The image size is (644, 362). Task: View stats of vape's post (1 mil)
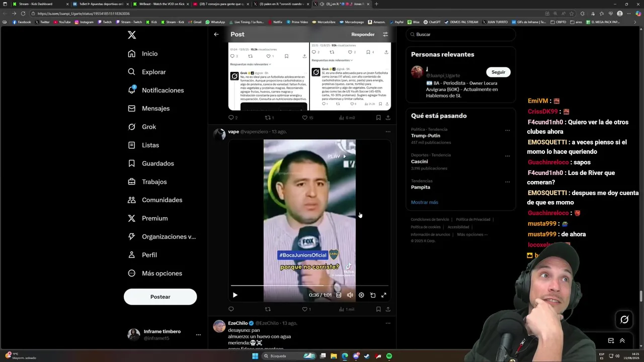tap(347, 309)
